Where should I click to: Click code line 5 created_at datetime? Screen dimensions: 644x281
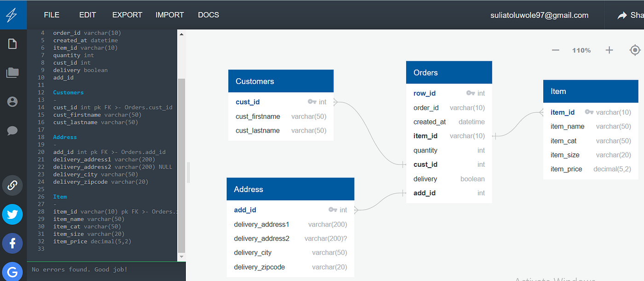(85, 41)
